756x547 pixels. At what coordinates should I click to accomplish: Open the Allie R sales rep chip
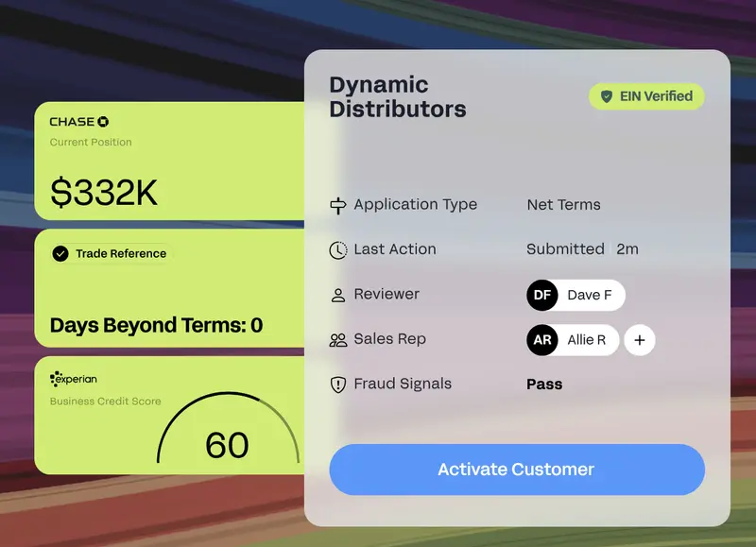click(573, 340)
